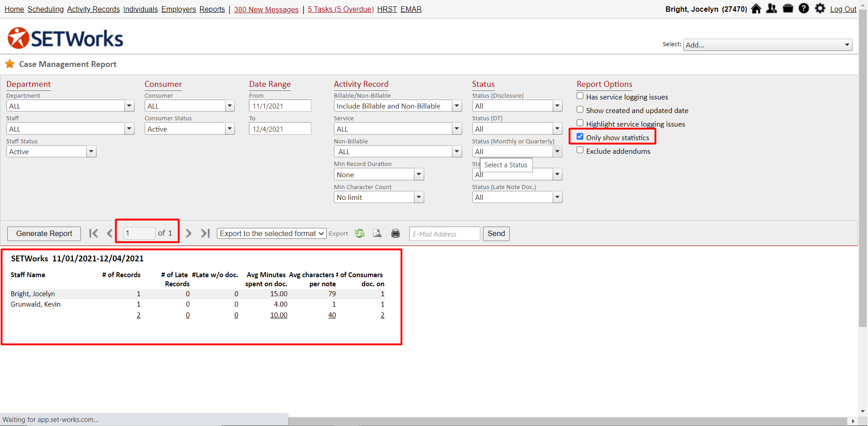868x426 pixels.
Task: Go to last report page
Action: point(205,233)
